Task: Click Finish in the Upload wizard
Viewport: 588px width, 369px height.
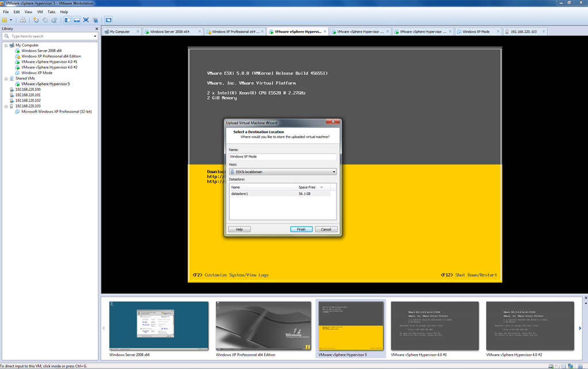Action: 301,229
